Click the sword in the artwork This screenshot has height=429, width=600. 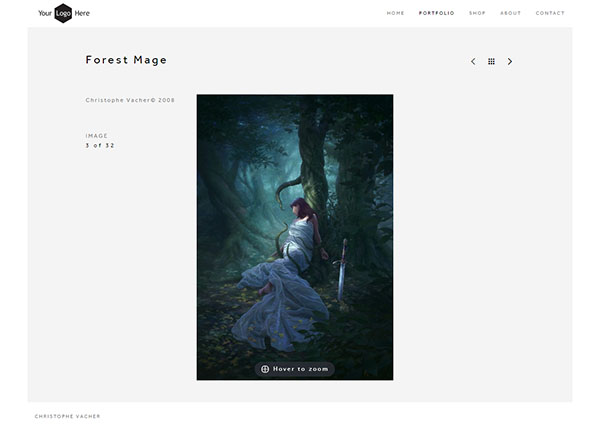coord(343,268)
